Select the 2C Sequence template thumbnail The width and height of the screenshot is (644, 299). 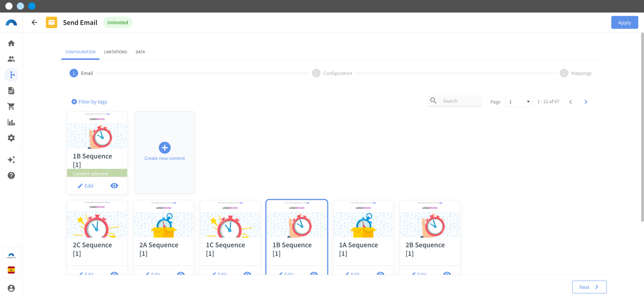tap(97, 219)
